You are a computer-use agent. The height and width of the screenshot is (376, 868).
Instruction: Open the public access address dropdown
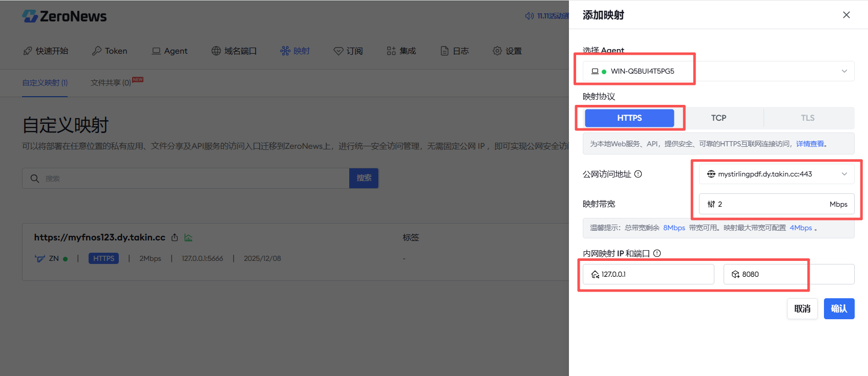pyautogui.click(x=776, y=174)
